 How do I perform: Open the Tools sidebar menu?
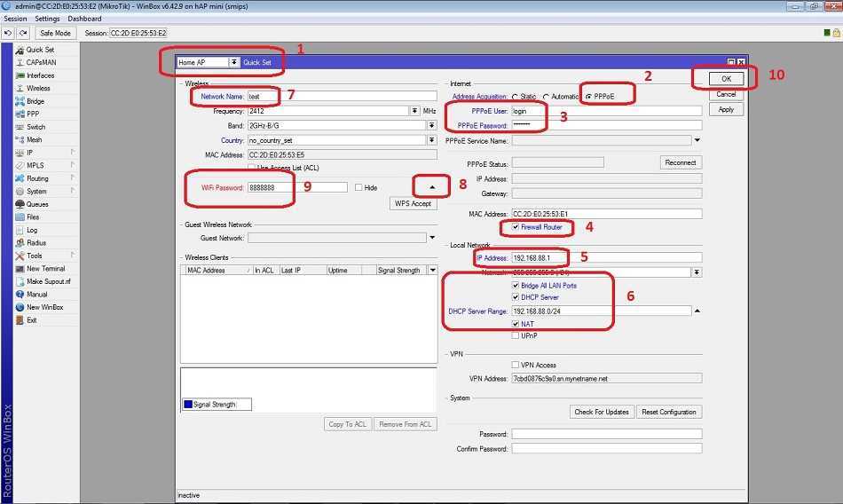click(x=35, y=256)
